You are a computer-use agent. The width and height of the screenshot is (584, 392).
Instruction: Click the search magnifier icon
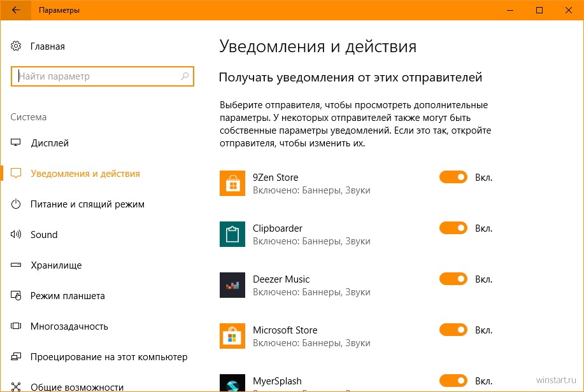(x=185, y=76)
